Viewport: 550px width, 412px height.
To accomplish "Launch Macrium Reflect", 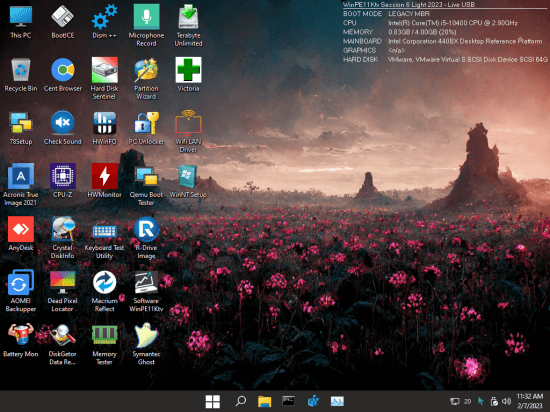I will tap(104, 291).
